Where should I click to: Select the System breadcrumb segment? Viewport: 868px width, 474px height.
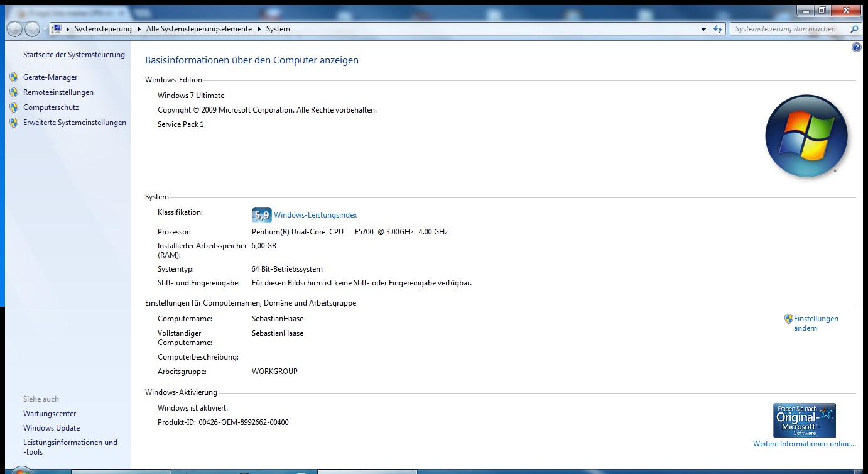coord(278,29)
